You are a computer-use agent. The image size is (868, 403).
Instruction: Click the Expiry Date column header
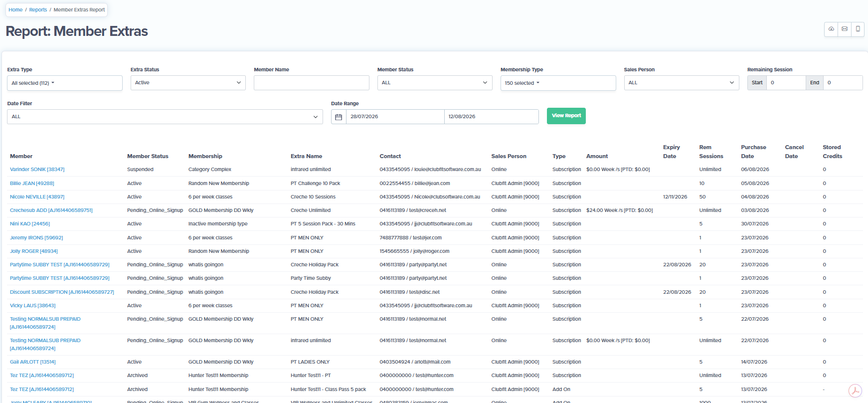pos(672,152)
